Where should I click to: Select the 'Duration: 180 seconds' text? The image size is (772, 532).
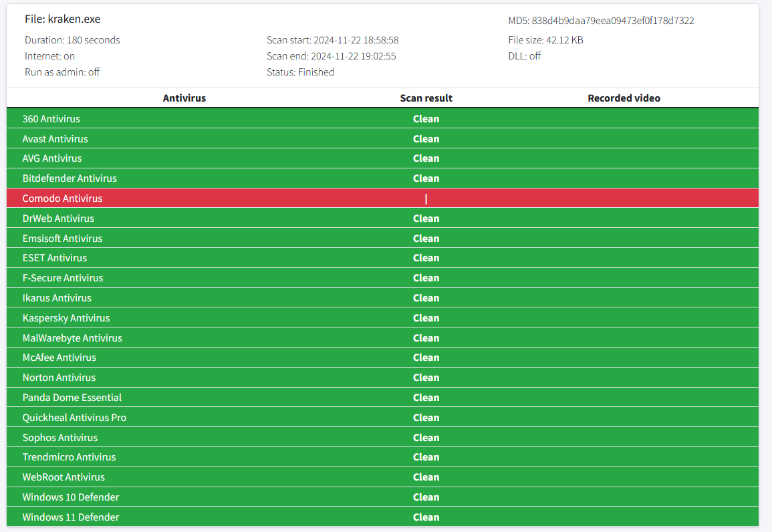click(72, 40)
